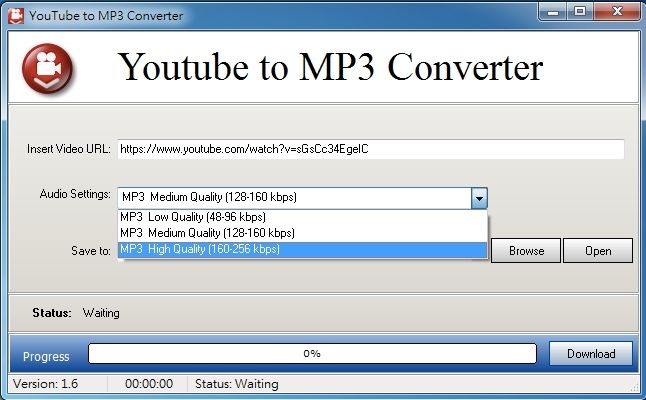Click the Browse button
Viewport: 646px width, 400px height.
526,250
